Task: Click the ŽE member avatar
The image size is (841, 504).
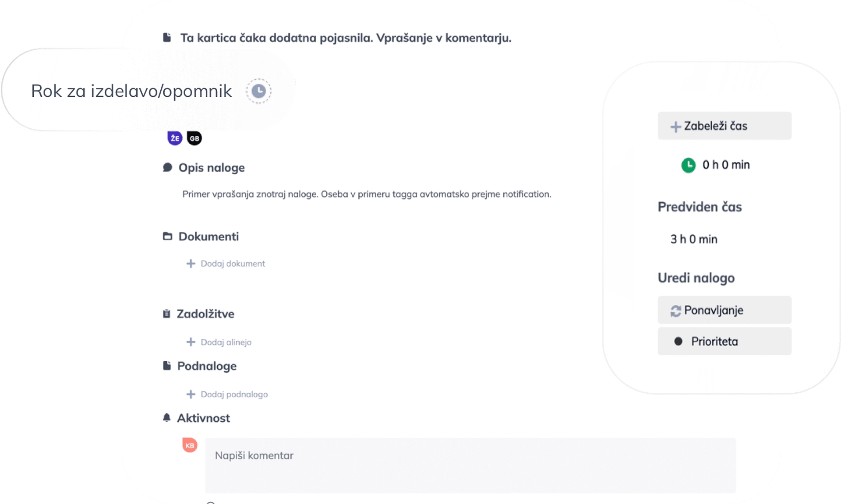Action: click(x=175, y=138)
